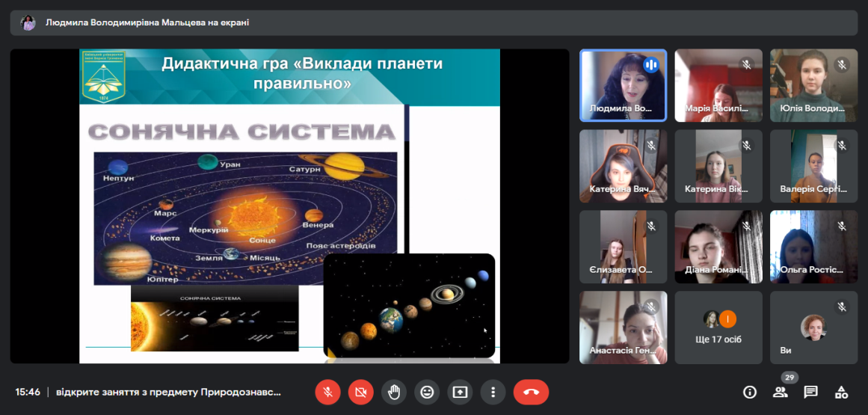
Task: Raise hand in the meeting
Action: pyautogui.click(x=394, y=392)
